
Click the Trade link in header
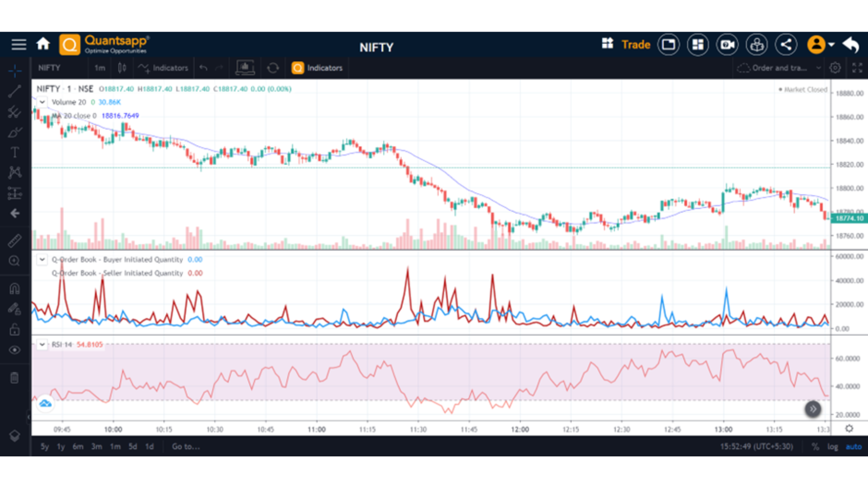636,44
